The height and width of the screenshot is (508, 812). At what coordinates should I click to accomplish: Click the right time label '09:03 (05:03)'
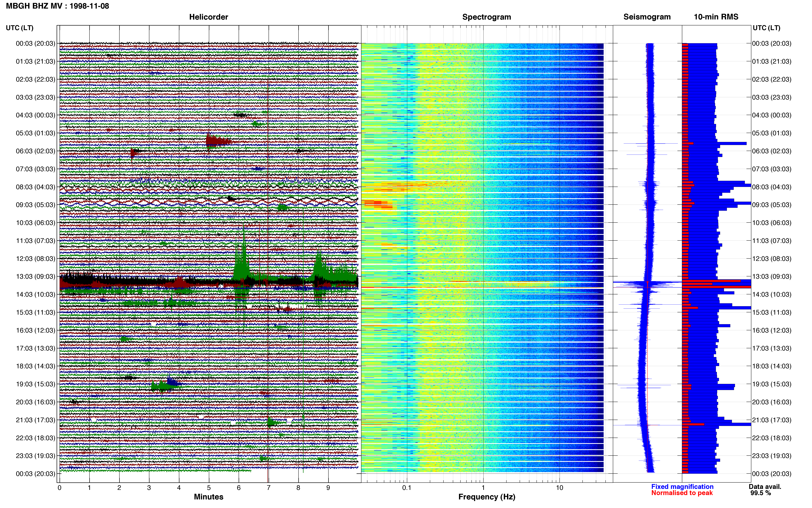tap(772, 205)
